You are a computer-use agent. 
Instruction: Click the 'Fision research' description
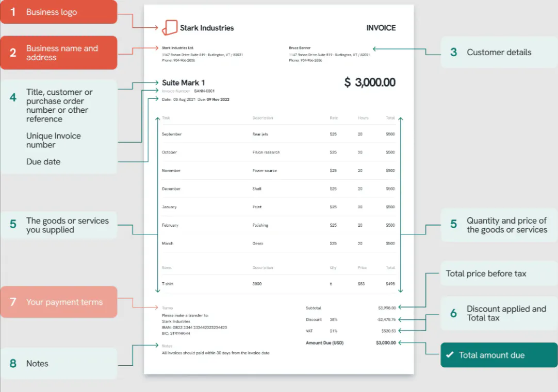266,152
